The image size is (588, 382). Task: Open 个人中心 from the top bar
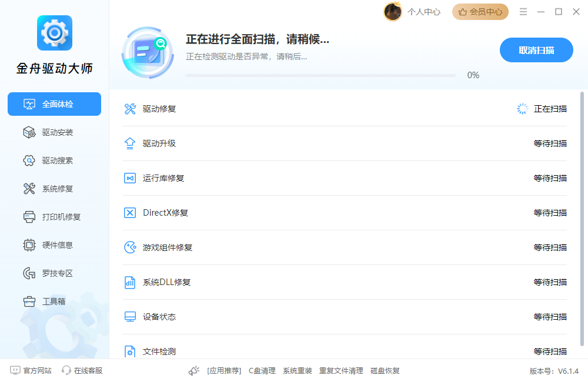pyautogui.click(x=423, y=11)
